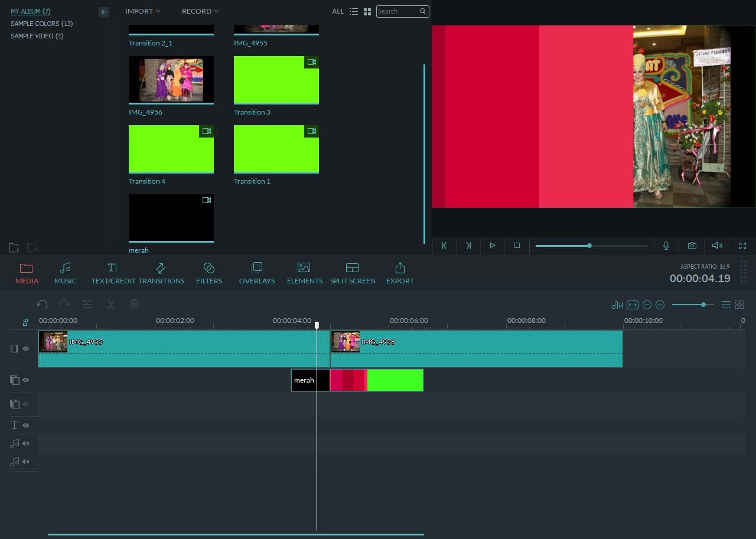This screenshot has height=539, width=756.
Task: Toggle visibility of the text track
Action: [x=26, y=425]
